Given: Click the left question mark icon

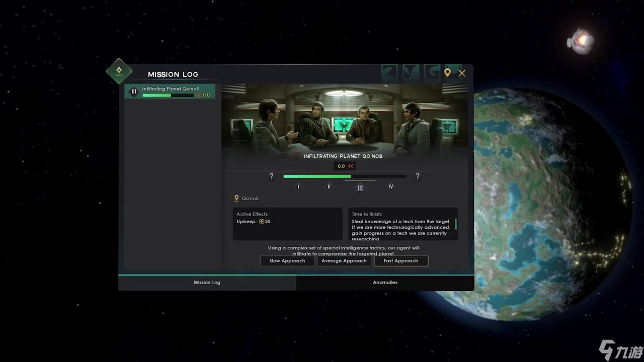Looking at the screenshot, I should tap(272, 176).
